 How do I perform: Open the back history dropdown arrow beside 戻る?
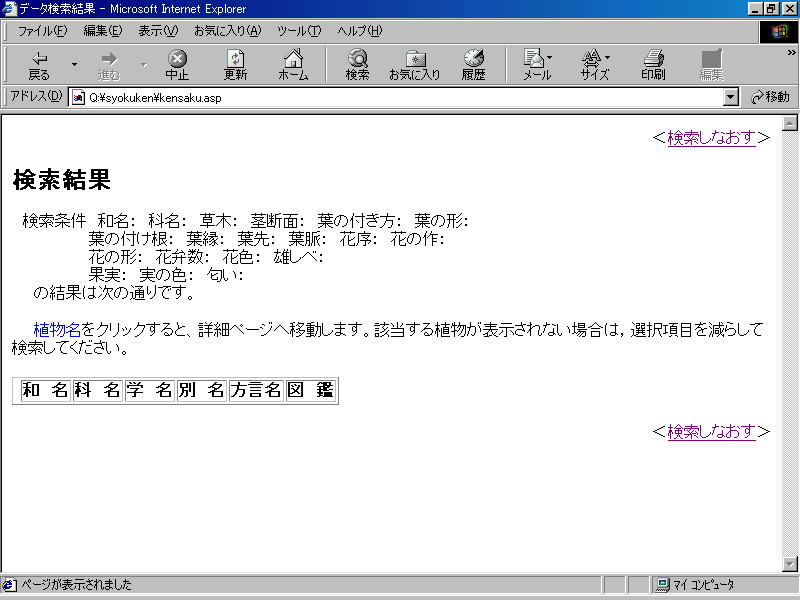(74, 65)
